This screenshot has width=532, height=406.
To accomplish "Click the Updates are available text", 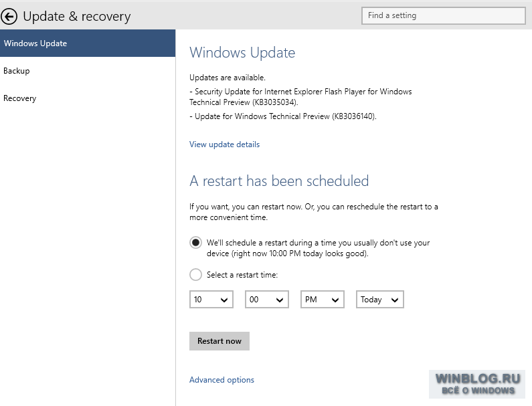I will (x=228, y=78).
